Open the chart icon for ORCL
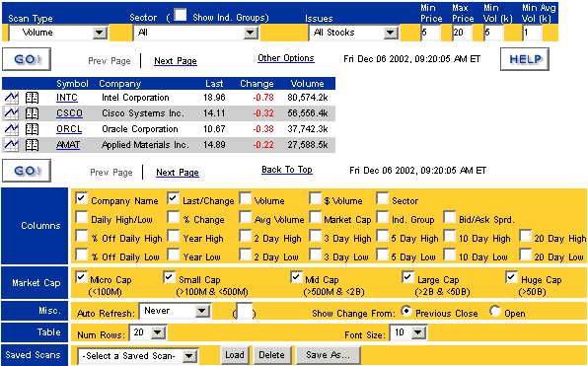This screenshot has width=588, height=366. tap(11, 129)
